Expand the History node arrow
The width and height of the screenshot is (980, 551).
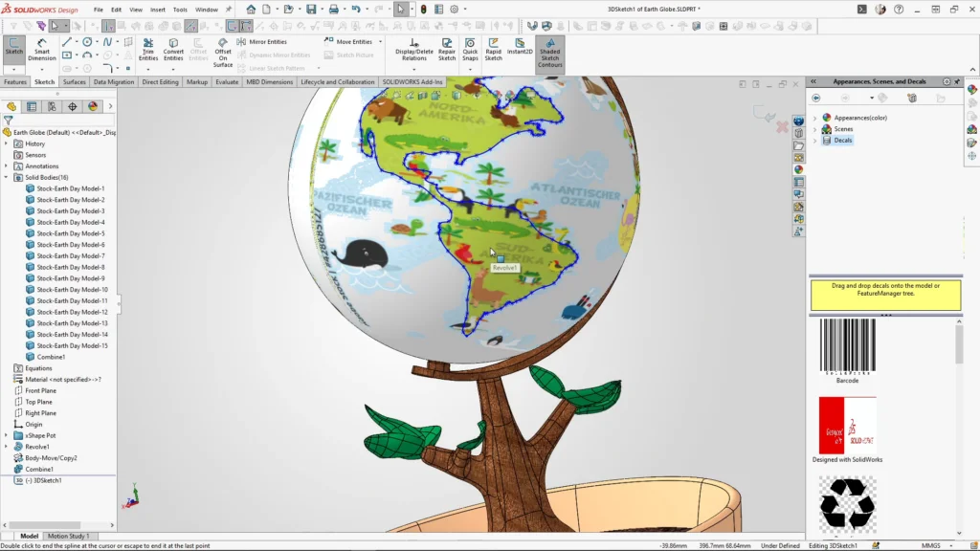[7, 143]
